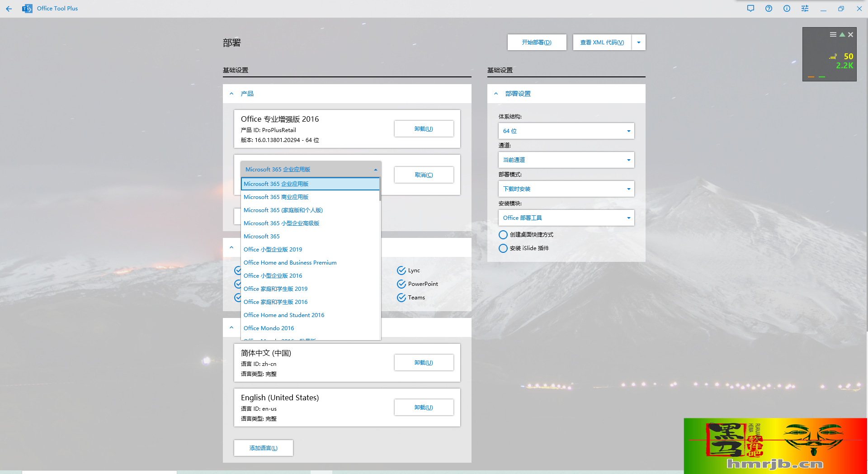Expand arrow next to 查看 XML 代码

click(x=638, y=43)
